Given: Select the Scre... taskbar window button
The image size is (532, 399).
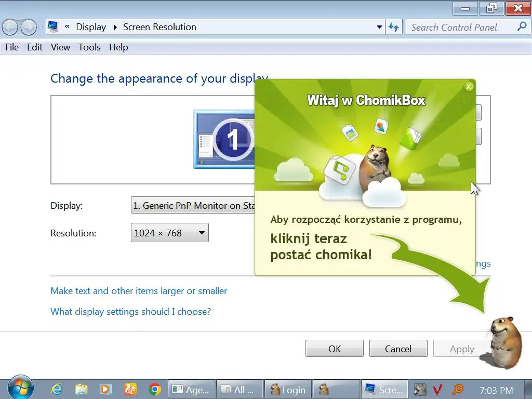Looking at the screenshot, I should pos(384,390).
